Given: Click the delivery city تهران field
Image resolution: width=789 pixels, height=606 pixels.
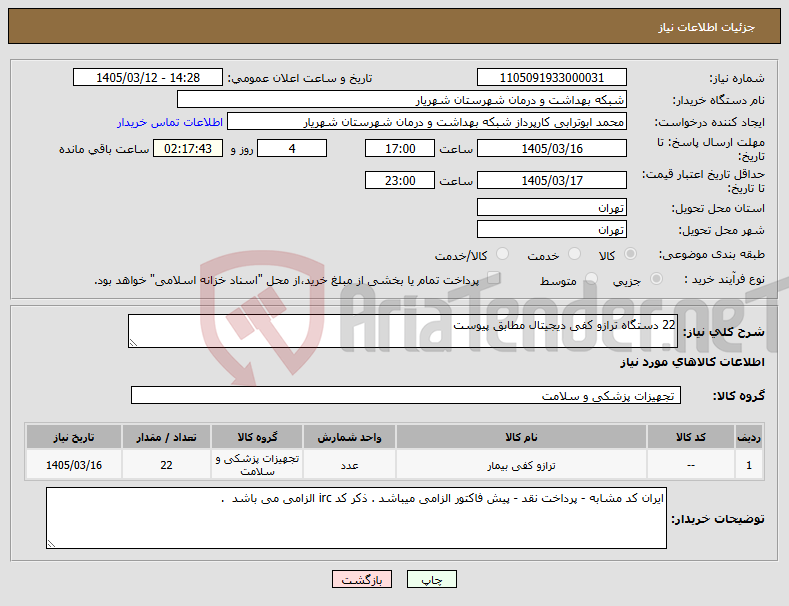Looking at the screenshot, I should click(x=551, y=230).
